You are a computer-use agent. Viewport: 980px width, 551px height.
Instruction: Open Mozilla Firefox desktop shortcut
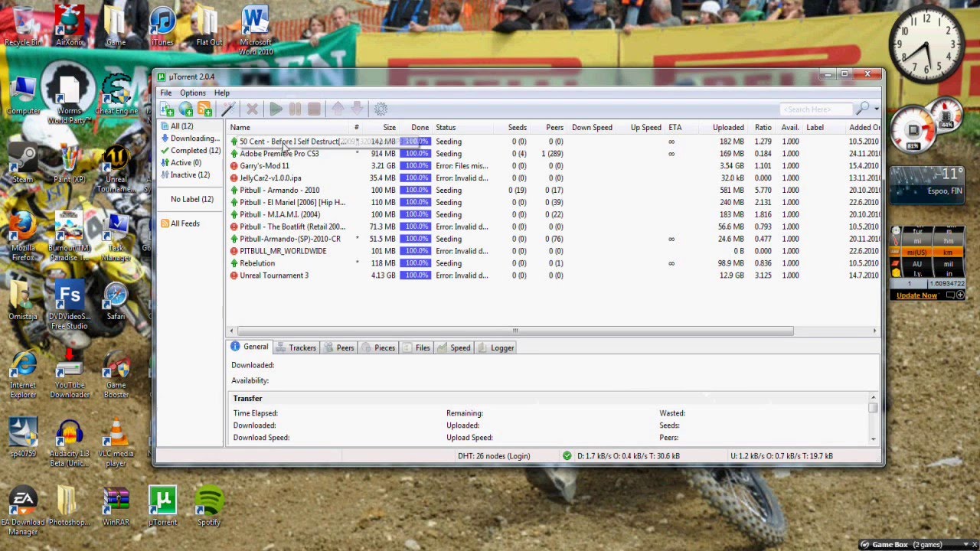22,236
